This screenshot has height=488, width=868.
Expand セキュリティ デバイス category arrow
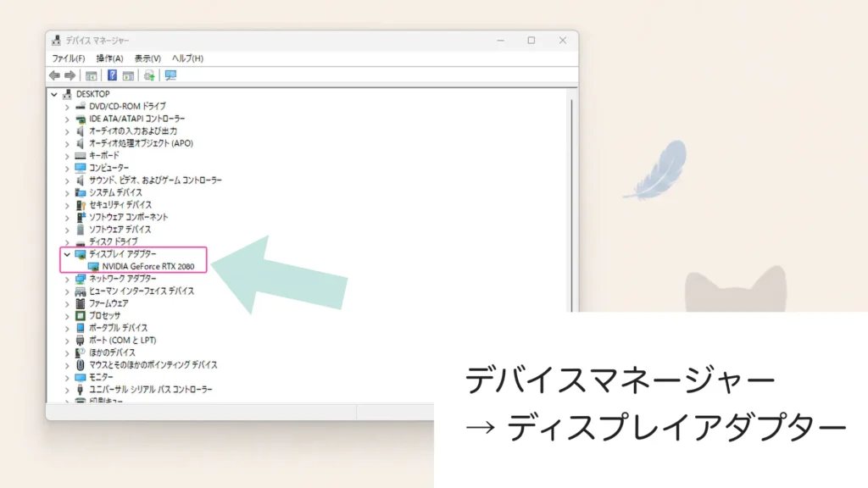pyautogui.click(x=67, y=205)
